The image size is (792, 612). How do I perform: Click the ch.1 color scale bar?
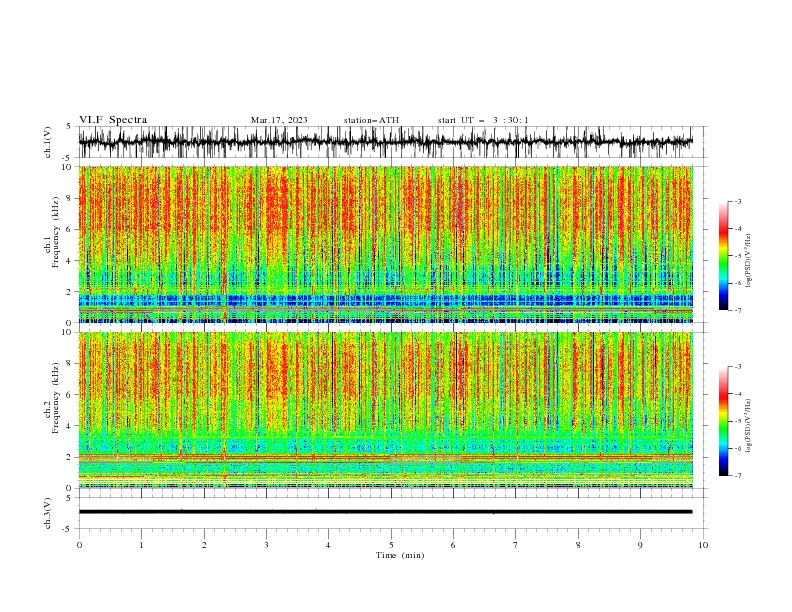[723, 256]
